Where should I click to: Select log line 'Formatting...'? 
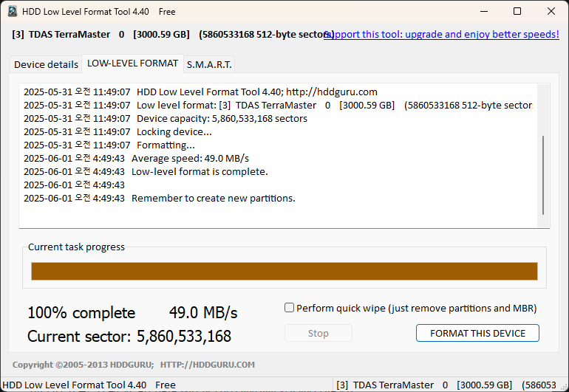(x=109, y=145)
